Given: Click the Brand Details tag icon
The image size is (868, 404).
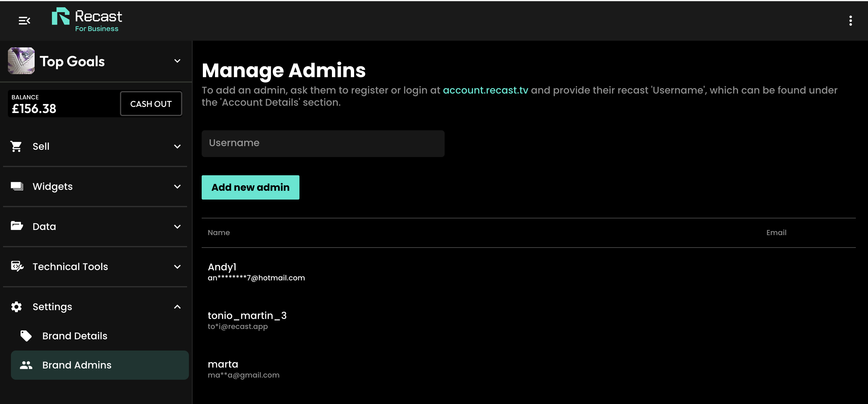Looking at the screenshot, I should [x=26, y=336].
